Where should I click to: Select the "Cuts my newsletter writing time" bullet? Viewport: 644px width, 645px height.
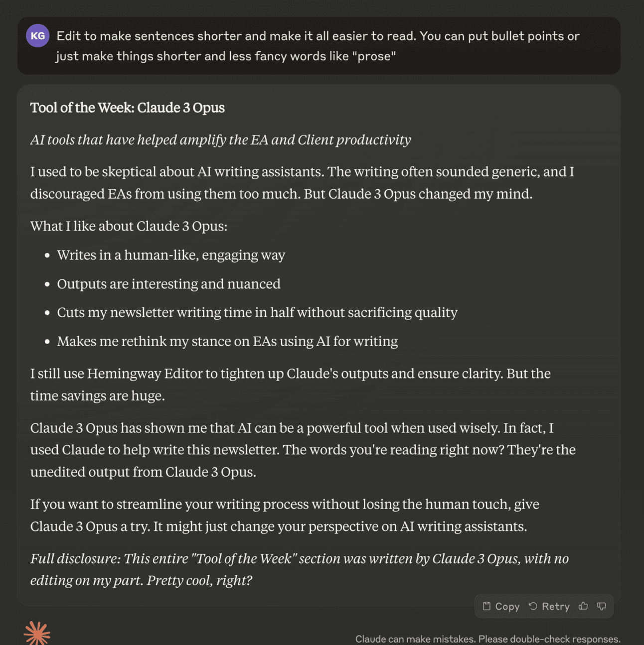(257, 312)
